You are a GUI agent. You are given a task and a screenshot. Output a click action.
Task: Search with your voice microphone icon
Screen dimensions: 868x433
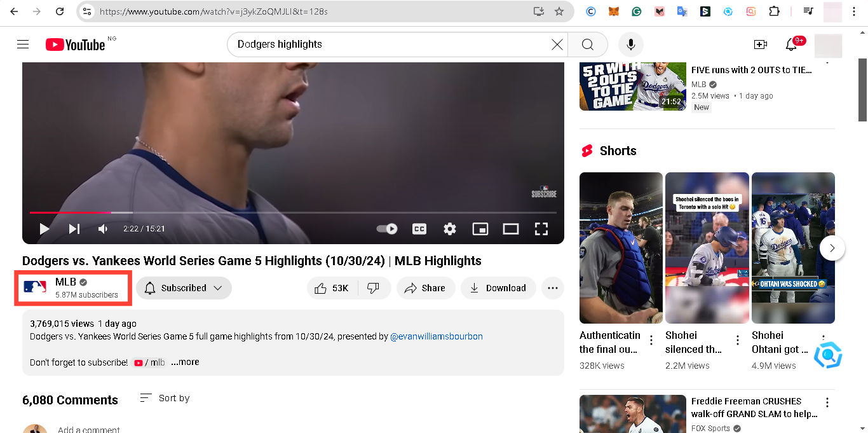point(631,45)
